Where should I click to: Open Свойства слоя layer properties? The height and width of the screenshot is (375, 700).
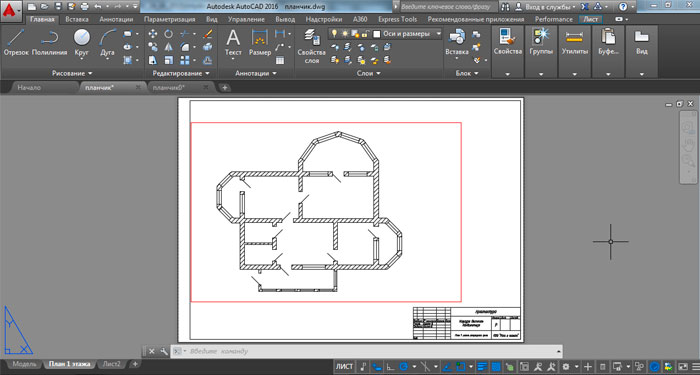312,46
